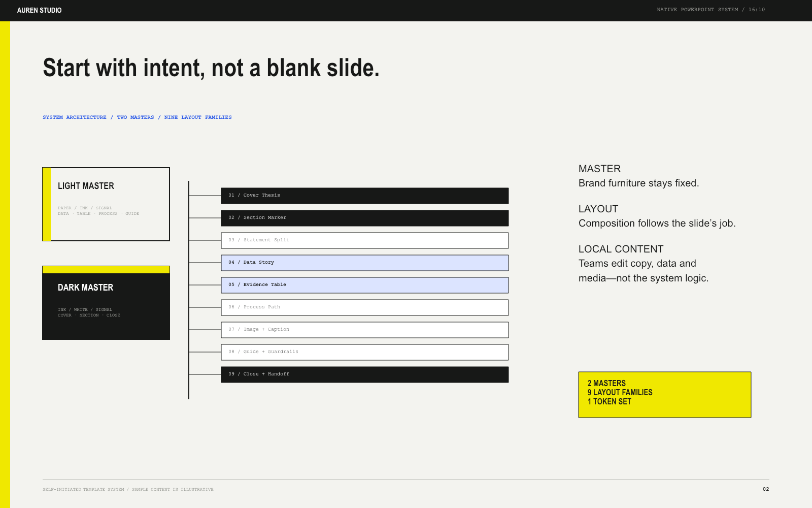Select the '09 / Close + Handoff' layout bar
812x508 pixels.
pos(365,374)
